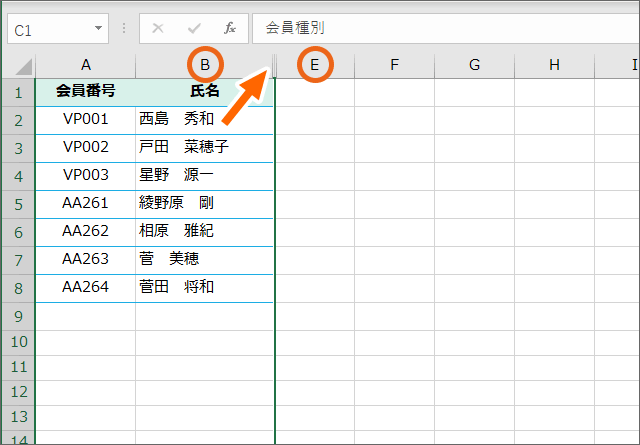Screen dimensions: 640x445
Task: Select row 5 header
Action: click(x=19, y=205)
